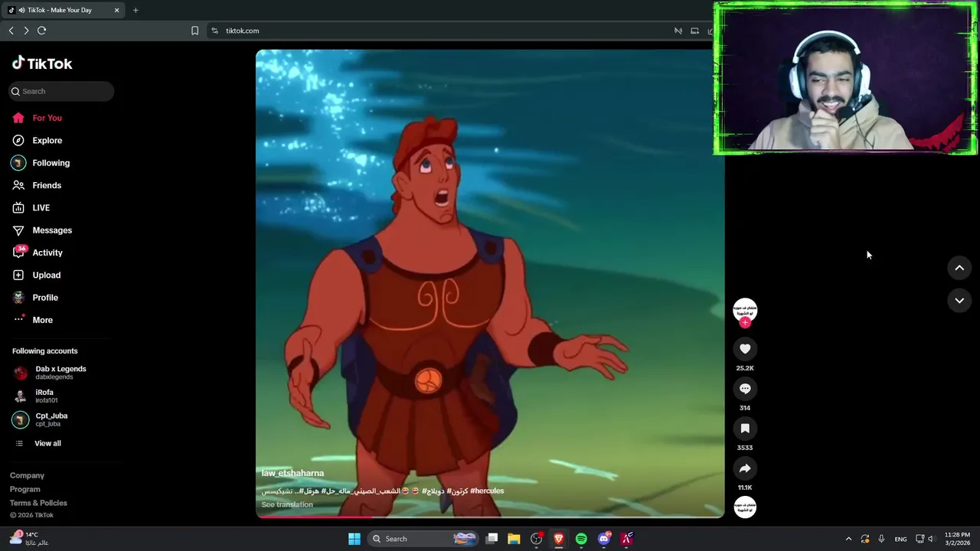Open File Explorer from the taskbar

coord(514,539)
